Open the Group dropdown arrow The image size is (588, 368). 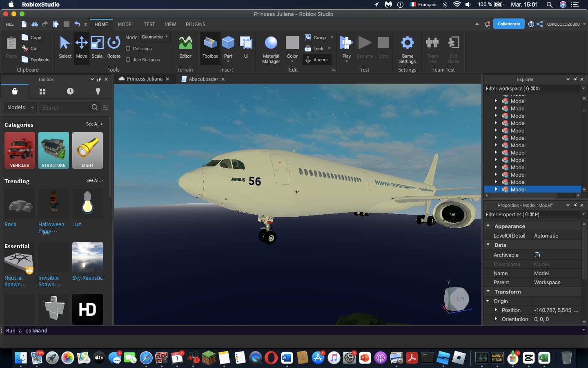[x=332, y=37]
